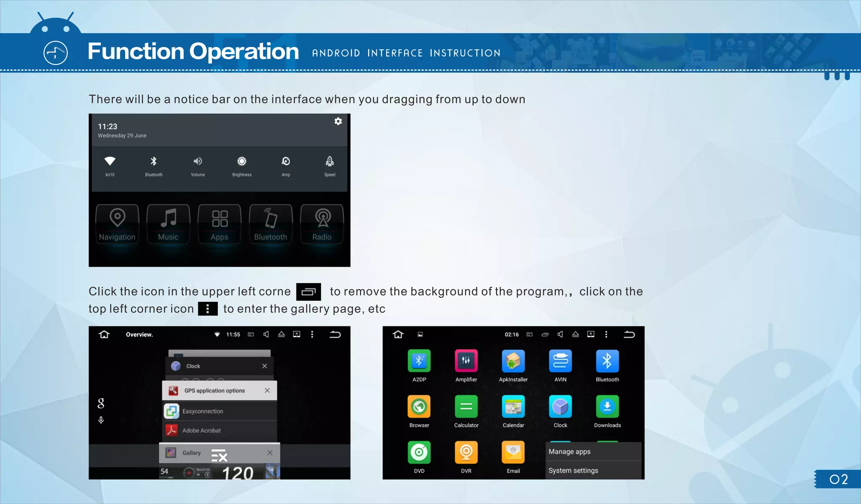Open settings gear in the notice bar
Image resolution: width=861 pixels, height=504 pixels.
[338, 121]
